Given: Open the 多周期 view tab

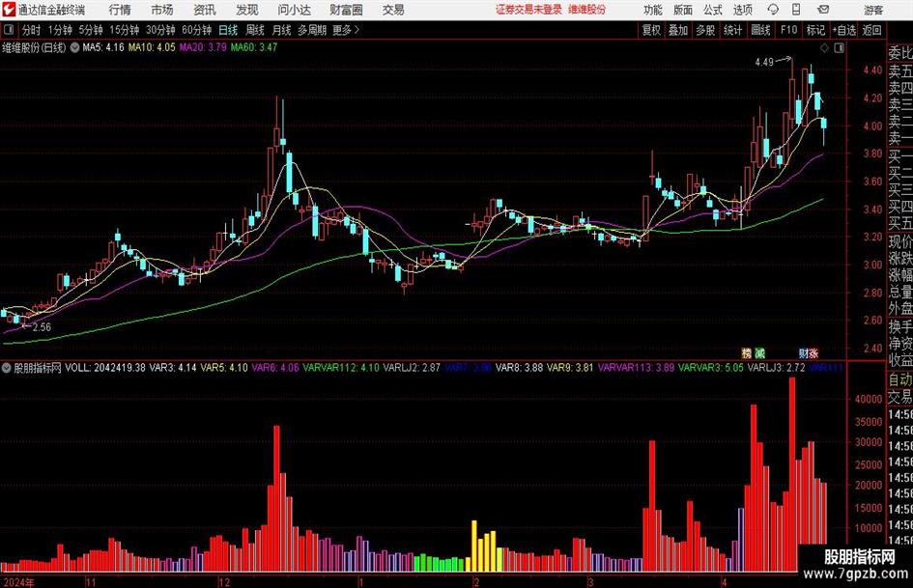Looking at the screenshot, I should [x=312, y=30].
